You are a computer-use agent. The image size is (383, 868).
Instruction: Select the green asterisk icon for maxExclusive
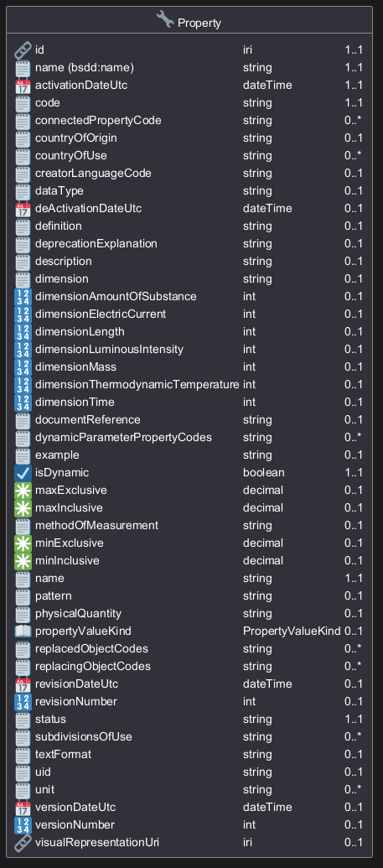click(x=23, y=491)
